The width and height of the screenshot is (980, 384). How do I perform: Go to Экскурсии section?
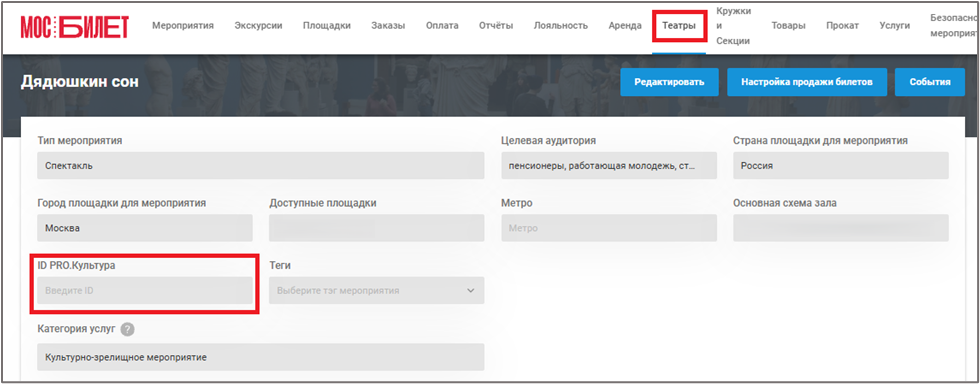click(x=258, y=26)
